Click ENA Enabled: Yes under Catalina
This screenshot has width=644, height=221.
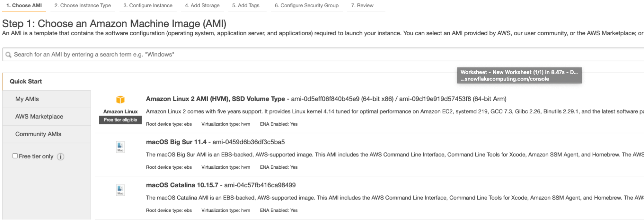tap(278, 210)
